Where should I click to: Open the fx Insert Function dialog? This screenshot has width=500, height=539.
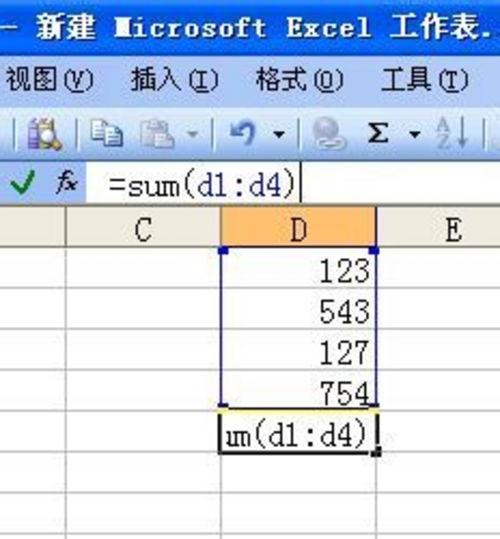tap(66, 181)
